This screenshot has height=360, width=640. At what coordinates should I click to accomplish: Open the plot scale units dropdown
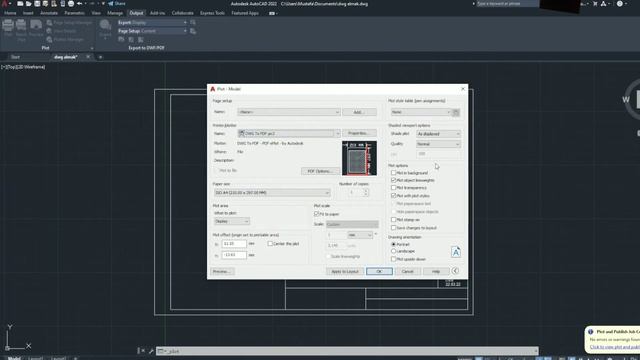coord(360,235)
